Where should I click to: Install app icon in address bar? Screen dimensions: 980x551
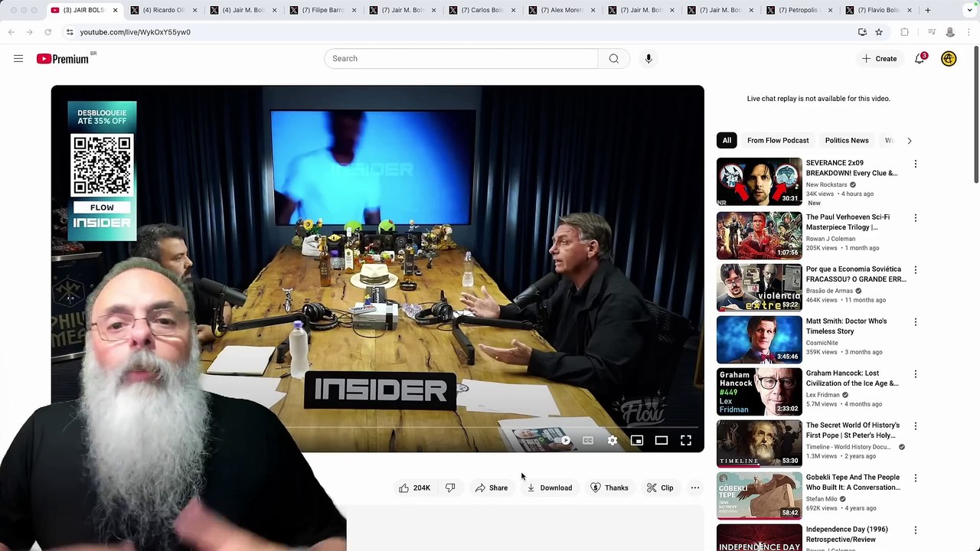tap(862, 32)
